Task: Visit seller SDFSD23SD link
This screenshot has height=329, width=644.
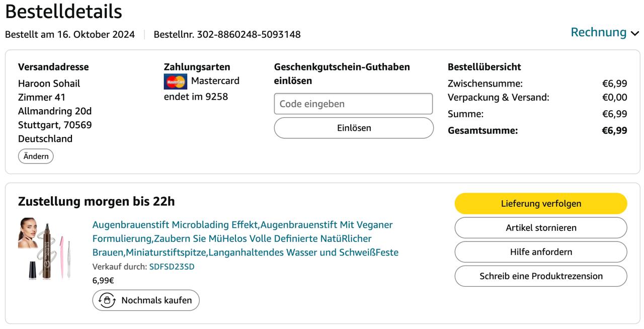Action: 172,267
